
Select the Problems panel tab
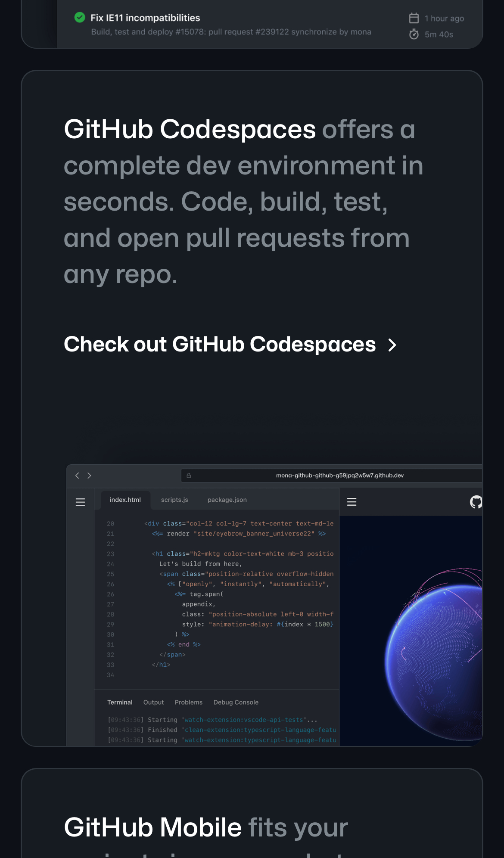pos(188,702)
